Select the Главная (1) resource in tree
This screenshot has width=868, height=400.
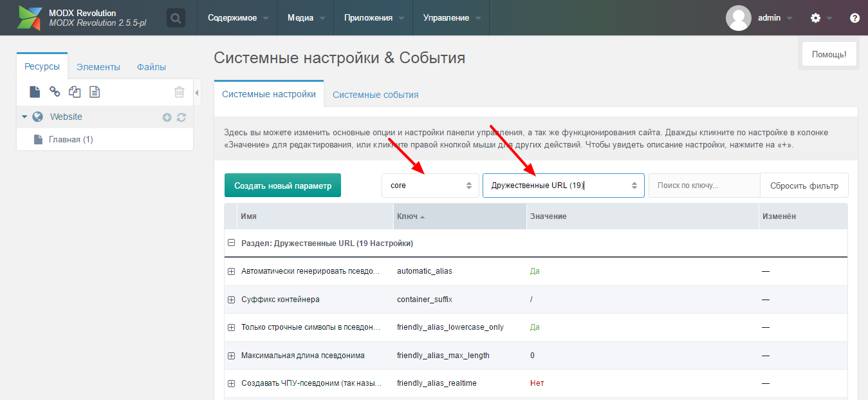pos(71,139)
